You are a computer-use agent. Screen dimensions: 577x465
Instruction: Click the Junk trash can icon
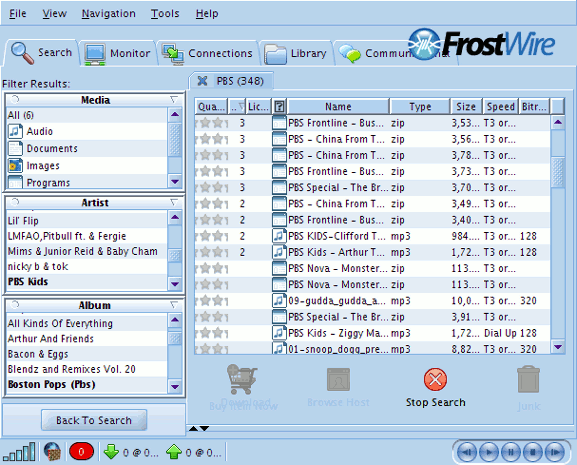(528, 379)
